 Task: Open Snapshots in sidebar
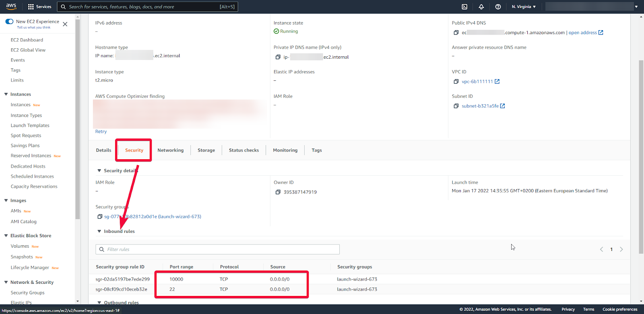point(22,257)
